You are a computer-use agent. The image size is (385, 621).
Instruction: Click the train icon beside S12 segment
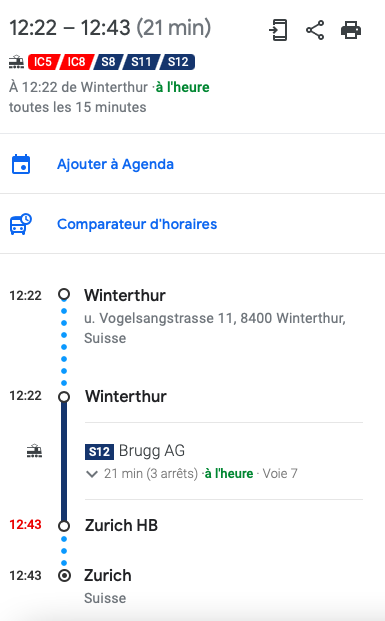point(34,451)
